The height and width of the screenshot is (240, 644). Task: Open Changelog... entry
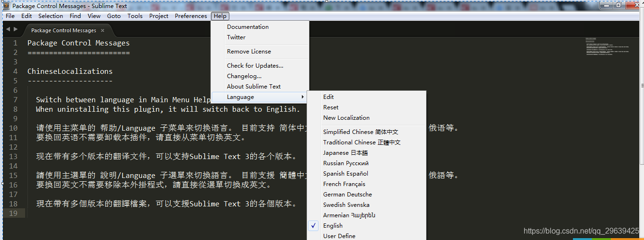tap(260, 76)
